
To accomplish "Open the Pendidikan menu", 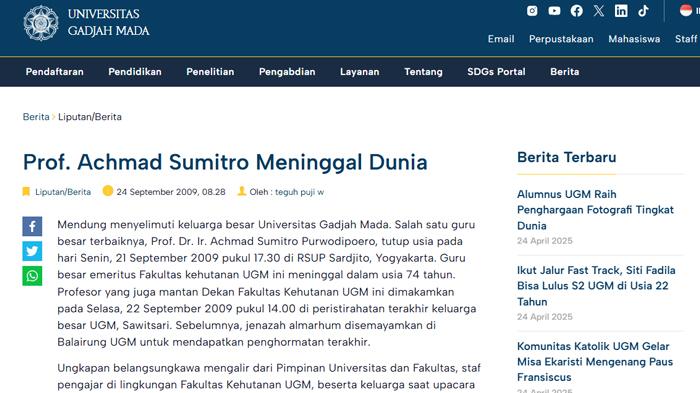I will [135, 72].
